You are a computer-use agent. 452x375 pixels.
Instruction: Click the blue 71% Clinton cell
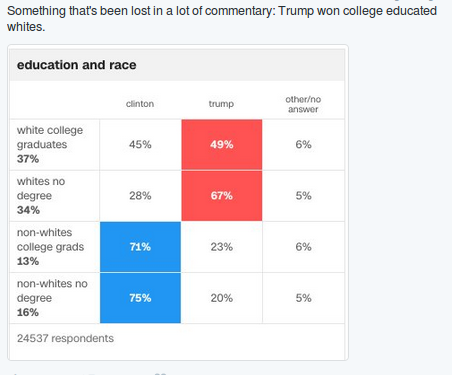[140, 247]
